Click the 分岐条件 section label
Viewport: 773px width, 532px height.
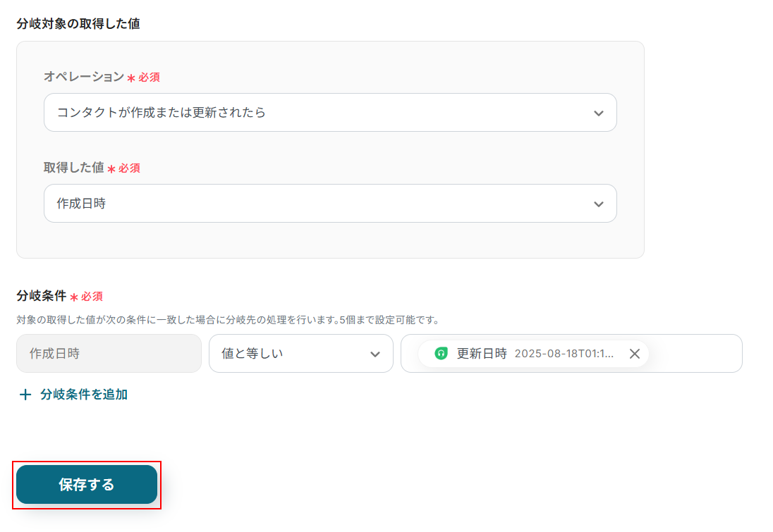coord(42,295)
